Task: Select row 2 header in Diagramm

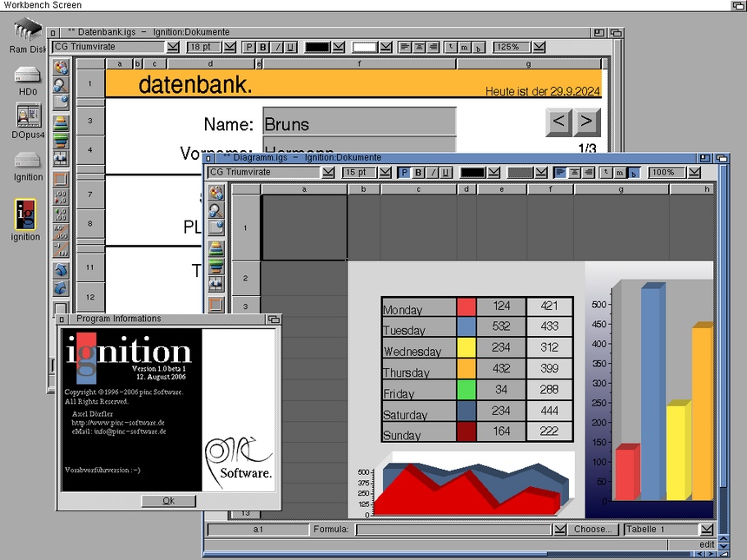Action: (246, 278)
